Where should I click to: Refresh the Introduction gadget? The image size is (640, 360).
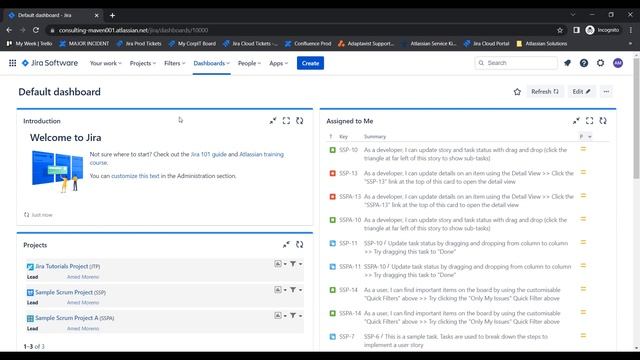300,121
